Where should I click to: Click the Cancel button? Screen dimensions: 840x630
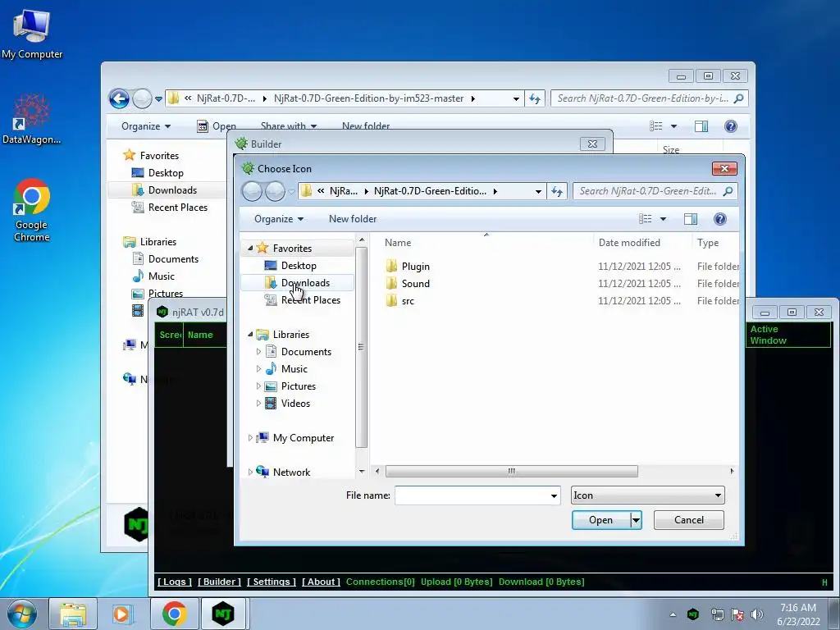(x=689, y=520)
